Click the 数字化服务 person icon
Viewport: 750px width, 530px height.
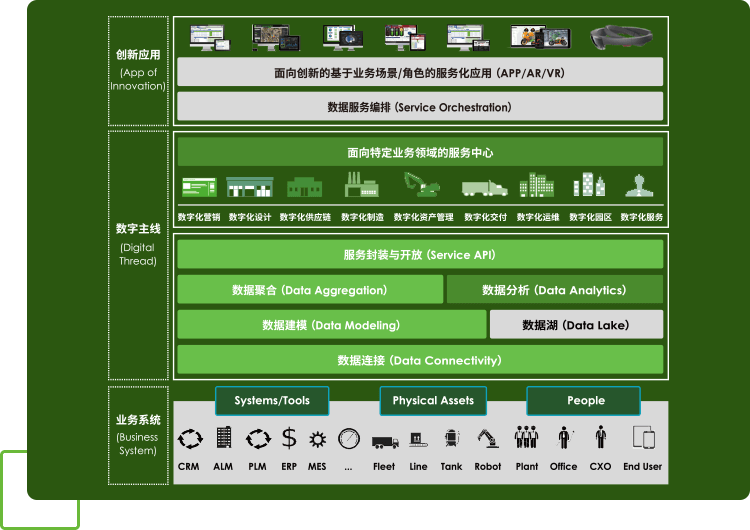[640, 186]
